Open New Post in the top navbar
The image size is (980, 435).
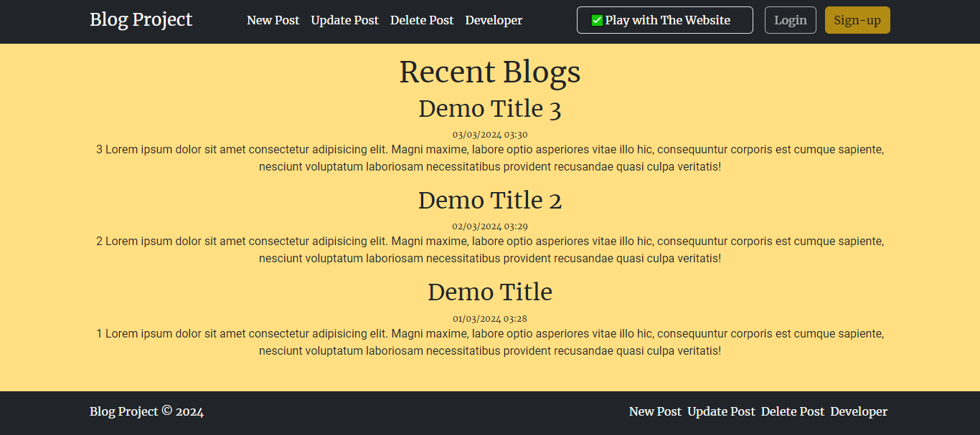273,20
